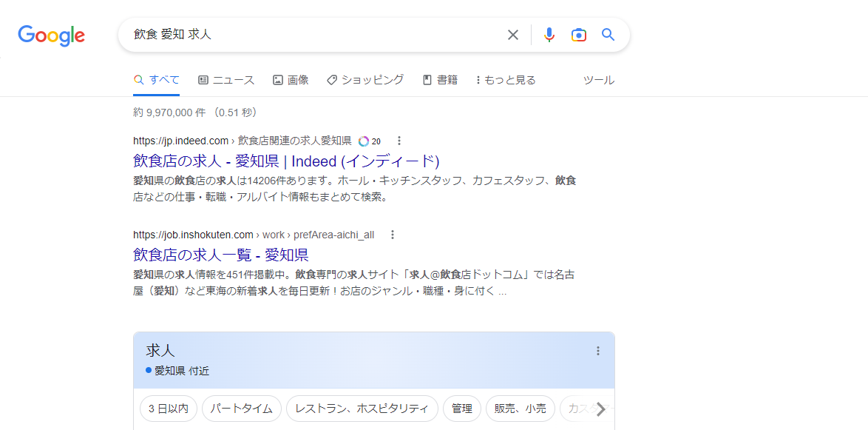Switch to the ニュース tab
The height and width of the screenshot is (430, 868).
click(x=226, y=81)
